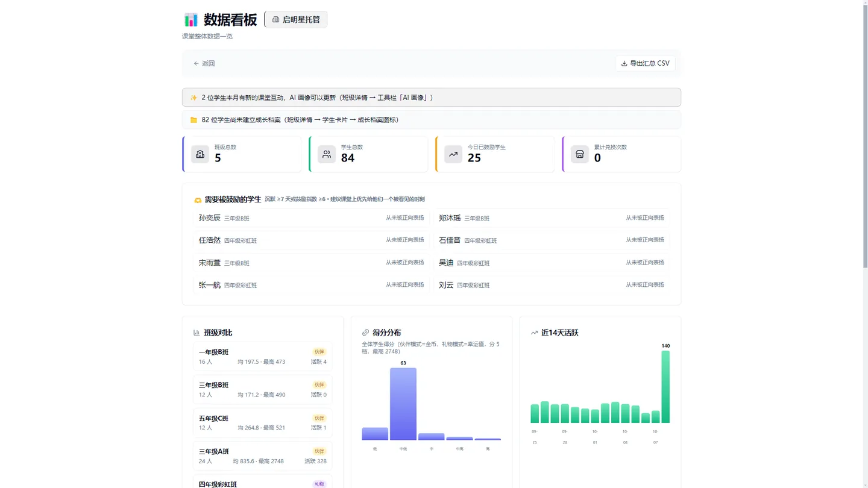Click the bar chart icon beside 班级对比
This screenshot has height=488, width=868.
[x=197, y=333]
